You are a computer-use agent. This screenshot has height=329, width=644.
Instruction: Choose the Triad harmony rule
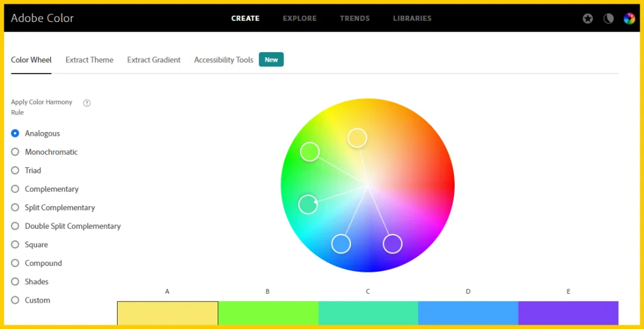(26, 170)
